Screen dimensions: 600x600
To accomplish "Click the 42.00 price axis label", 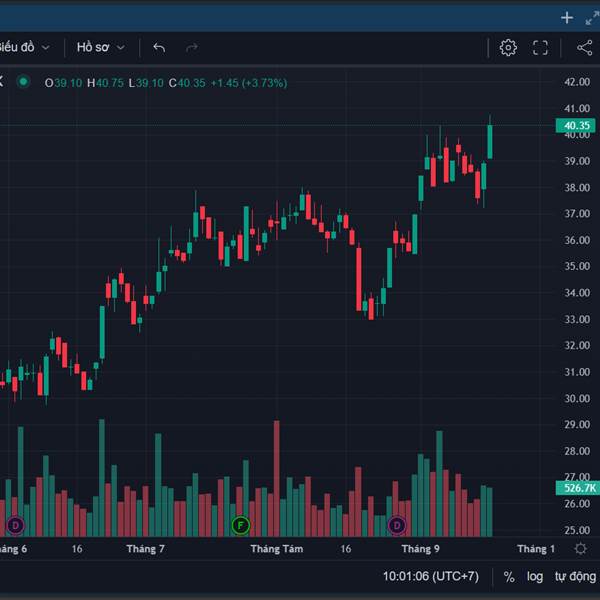I will pyautogui.click(x=577, y=82).
